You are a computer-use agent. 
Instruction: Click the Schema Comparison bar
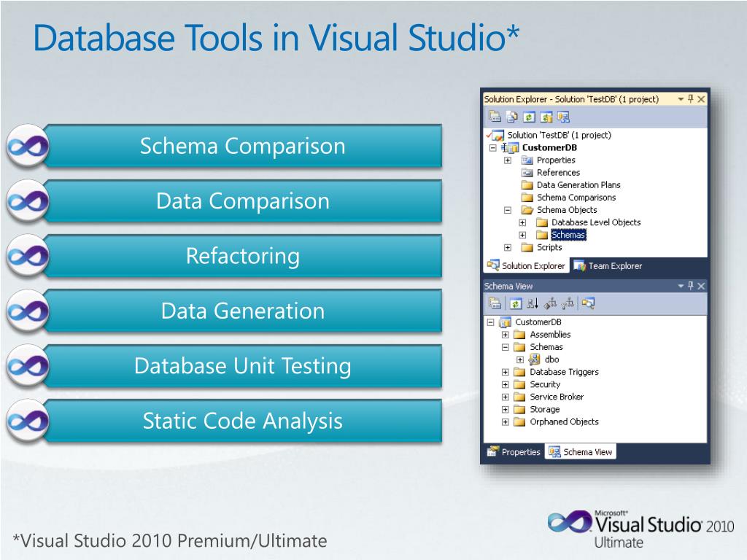(242, 146)
